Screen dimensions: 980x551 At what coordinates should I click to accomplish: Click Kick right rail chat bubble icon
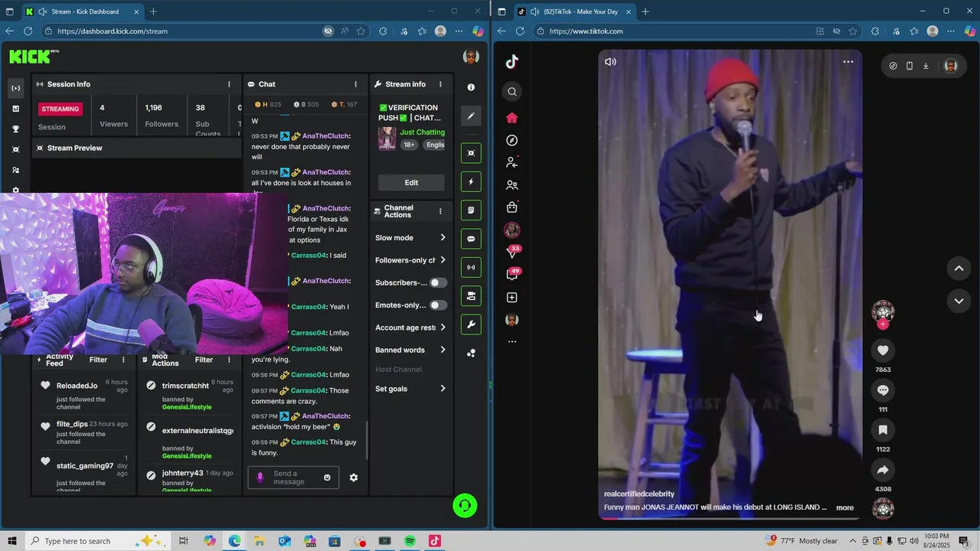tap(471, 239)
